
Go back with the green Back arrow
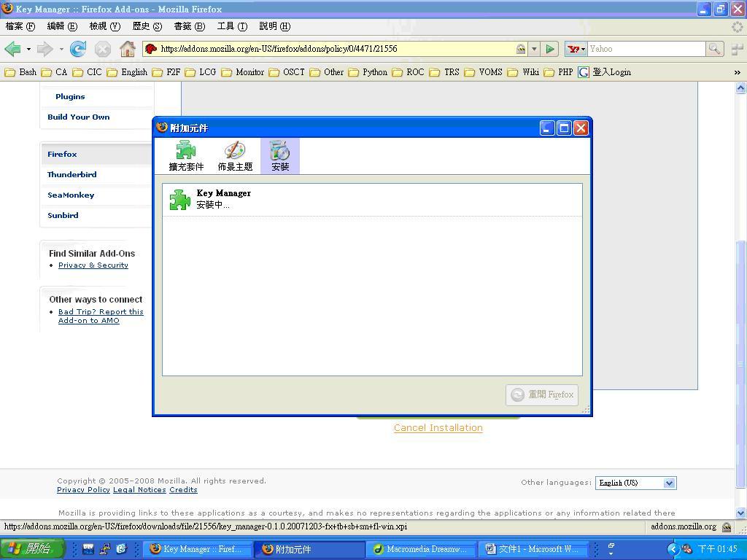[x=12, y=49]
